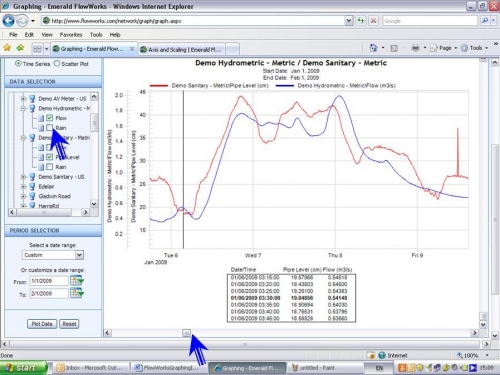Click the To date field showing 2/1/2009
500x375 pixels.
point(49,293)
